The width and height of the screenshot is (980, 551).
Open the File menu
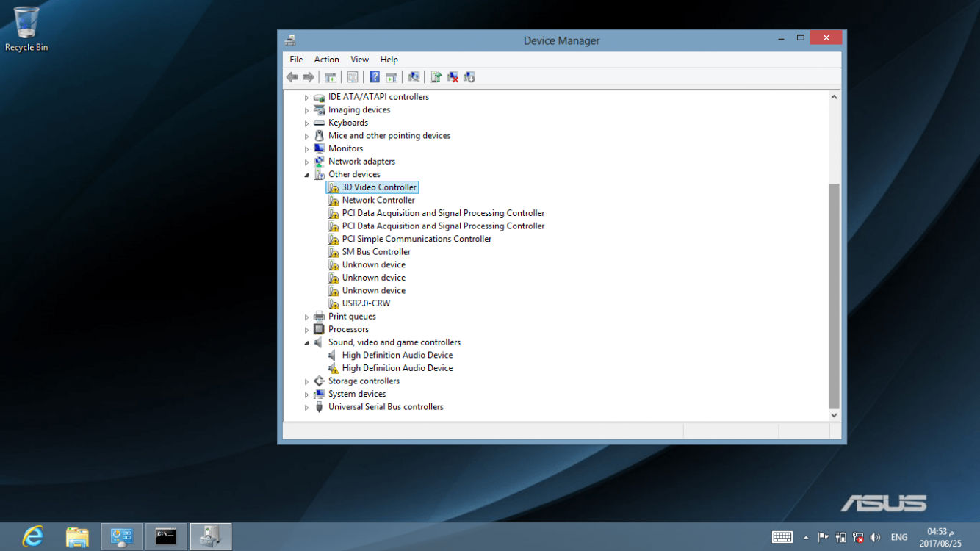296,60
